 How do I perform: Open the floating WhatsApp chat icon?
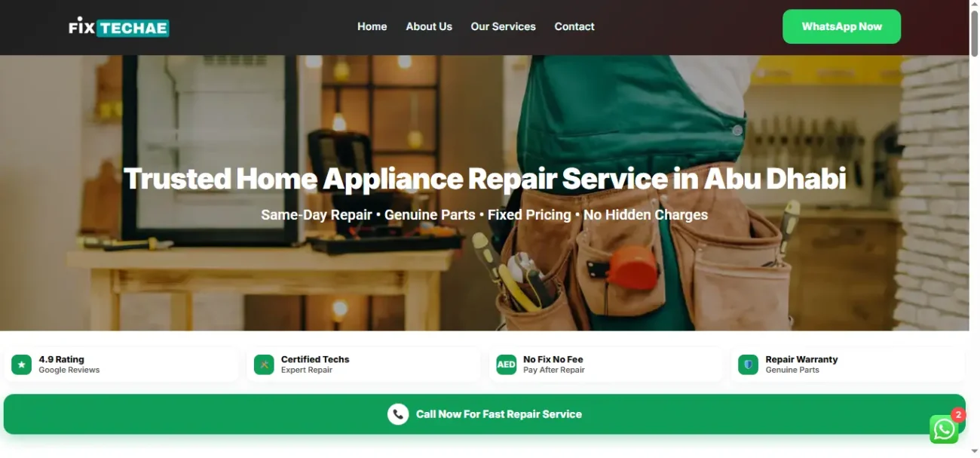coord(944,429)
